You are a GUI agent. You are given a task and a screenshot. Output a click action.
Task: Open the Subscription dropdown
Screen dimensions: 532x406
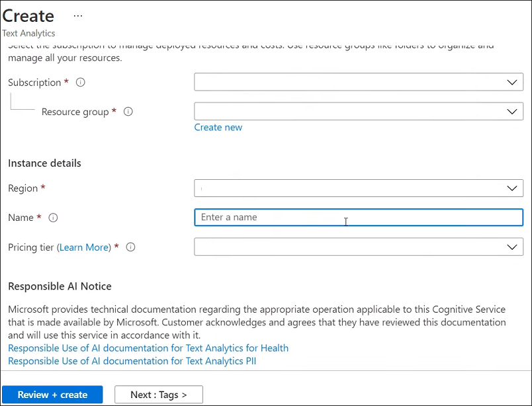(358, 82)
